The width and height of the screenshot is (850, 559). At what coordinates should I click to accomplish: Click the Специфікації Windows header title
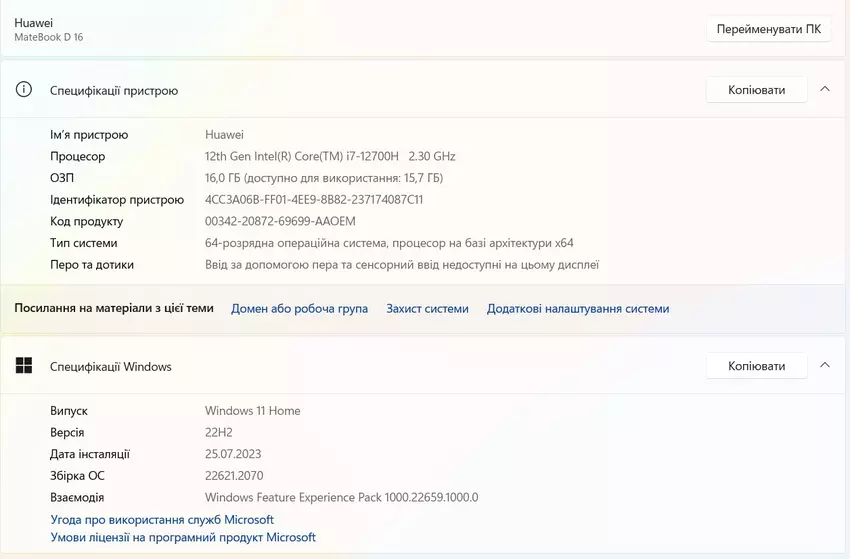[111, 367]
